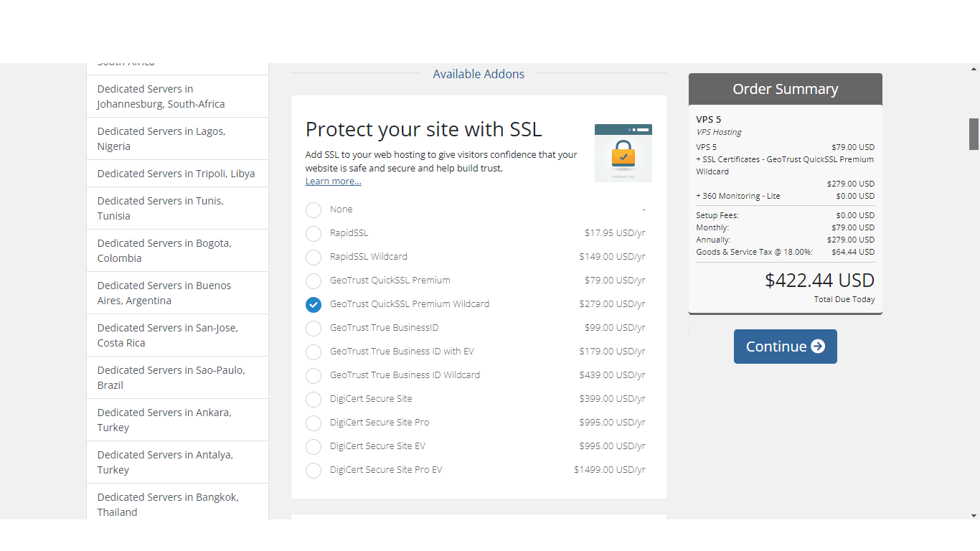Click the $439.00 USD/yr price
Screen dimensions: 980x551
click(x=613, y=375)
